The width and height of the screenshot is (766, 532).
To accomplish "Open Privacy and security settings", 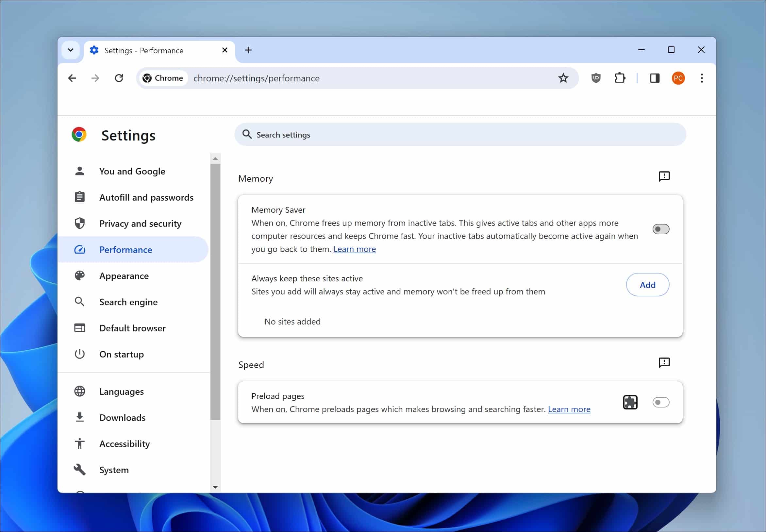I will [x=133, y=224].
